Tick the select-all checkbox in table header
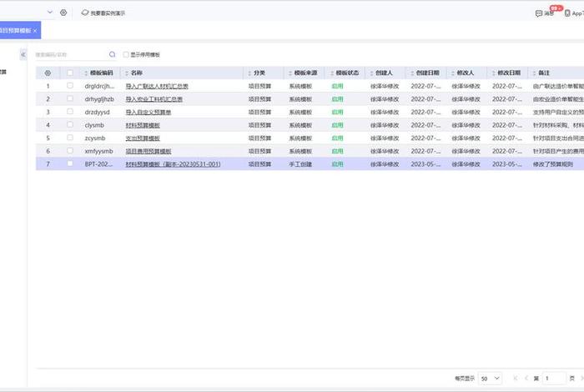This screenshot has width=584, height=392. coord(70,73)
